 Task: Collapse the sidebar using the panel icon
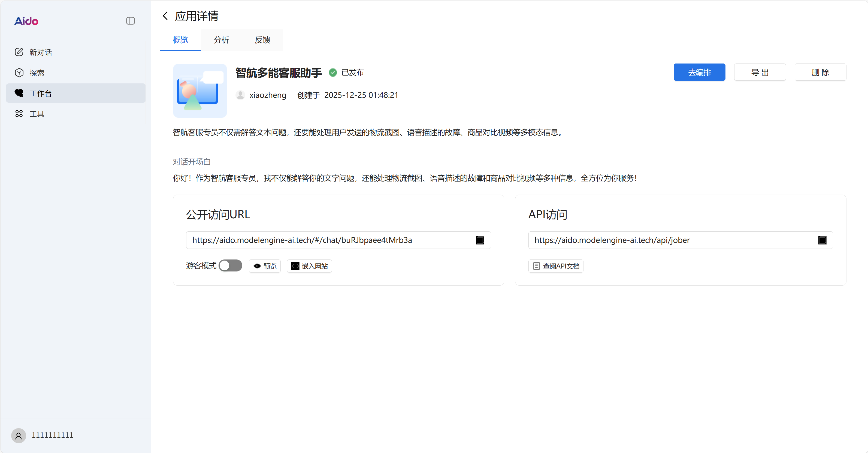tap(130, 20)
